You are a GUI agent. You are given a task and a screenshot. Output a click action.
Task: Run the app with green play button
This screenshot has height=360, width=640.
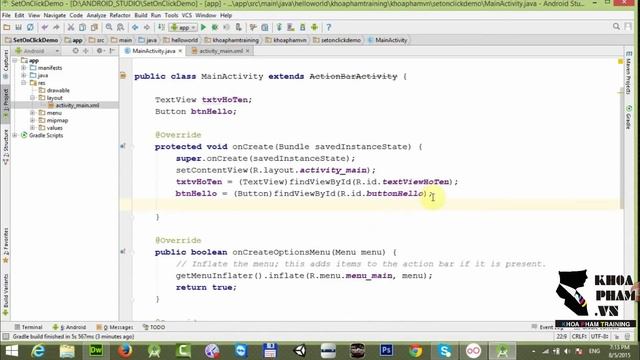point(203,27)
